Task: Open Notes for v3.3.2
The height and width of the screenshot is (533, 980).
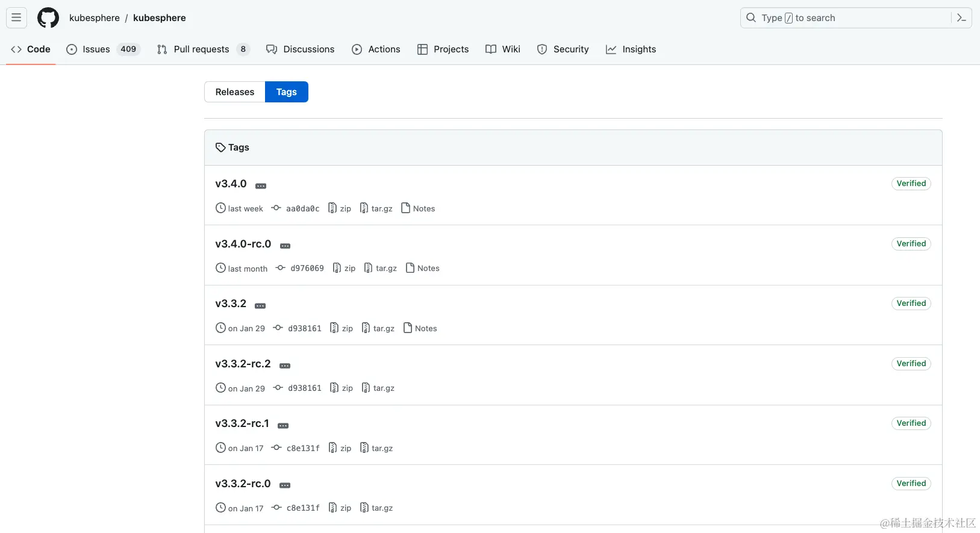Action: tap(420, 328)
